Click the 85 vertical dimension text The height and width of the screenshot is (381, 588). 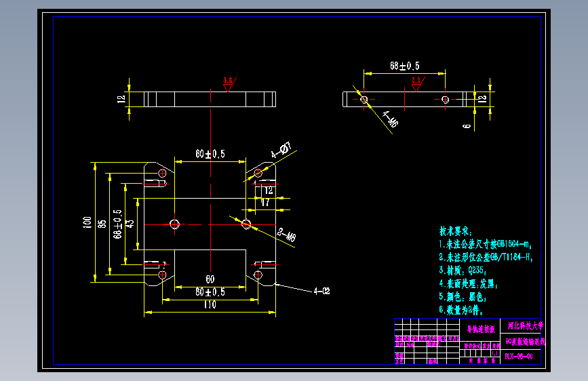(102, 224)
